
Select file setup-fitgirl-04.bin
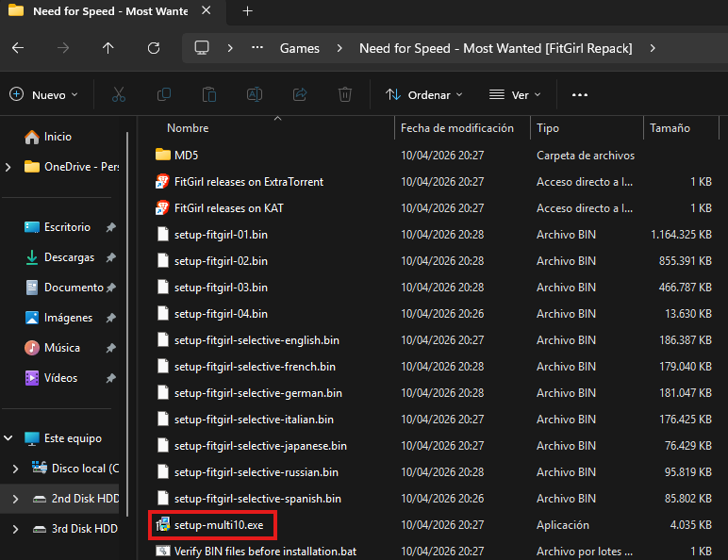point(221,314)
